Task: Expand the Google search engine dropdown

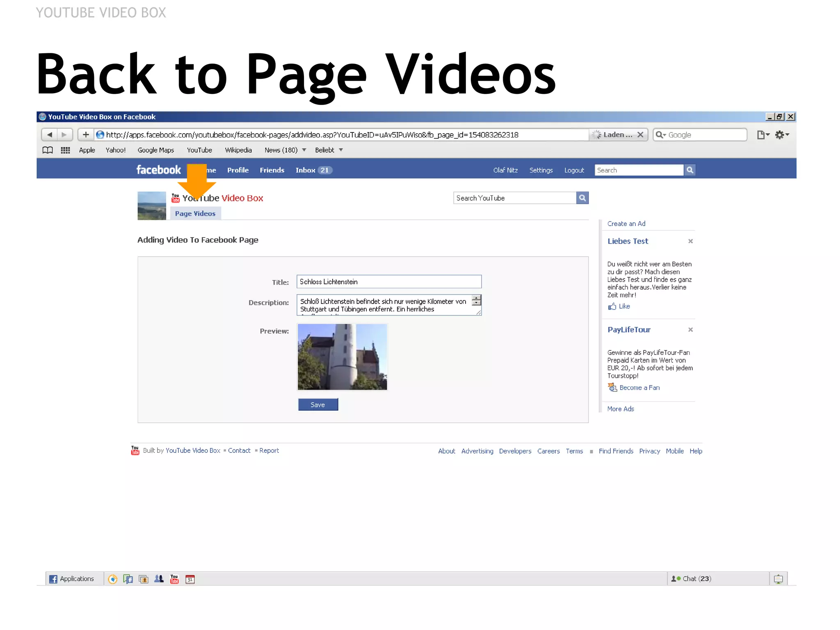Action: point(661,135)
